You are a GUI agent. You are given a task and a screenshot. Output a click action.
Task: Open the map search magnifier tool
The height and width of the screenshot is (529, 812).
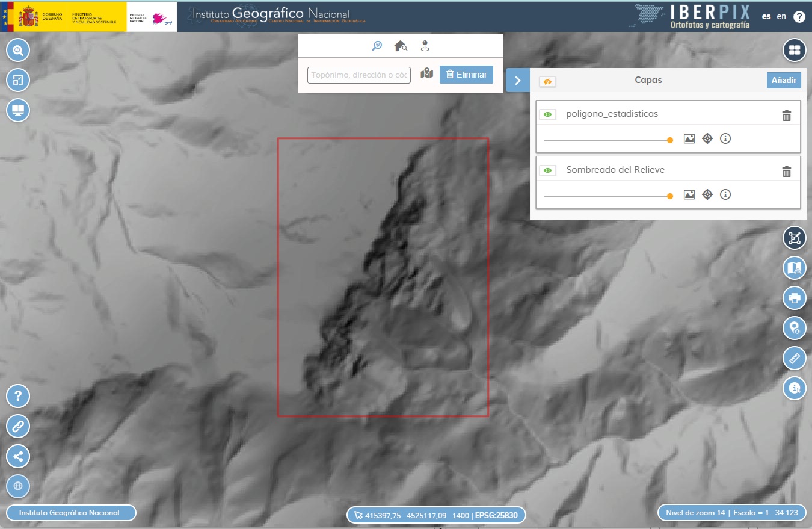(x=18, y=50)
